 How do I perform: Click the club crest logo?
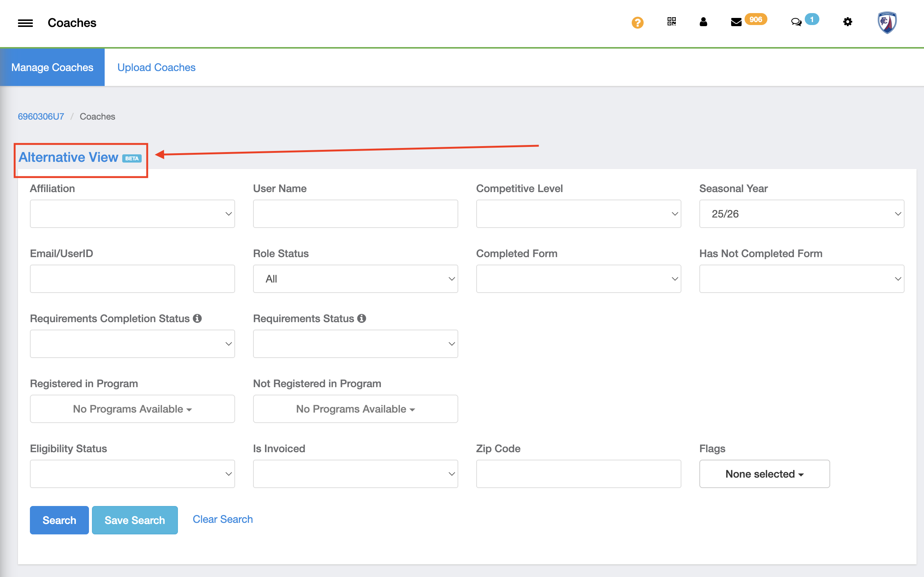[x=887, y=22]
